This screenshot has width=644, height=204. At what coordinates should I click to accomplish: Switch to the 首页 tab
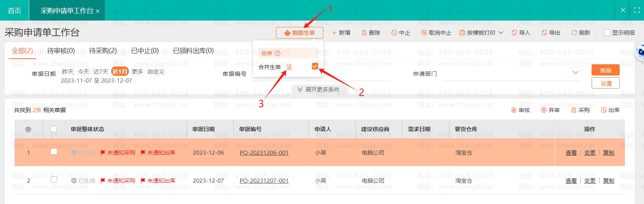(15, 10)
